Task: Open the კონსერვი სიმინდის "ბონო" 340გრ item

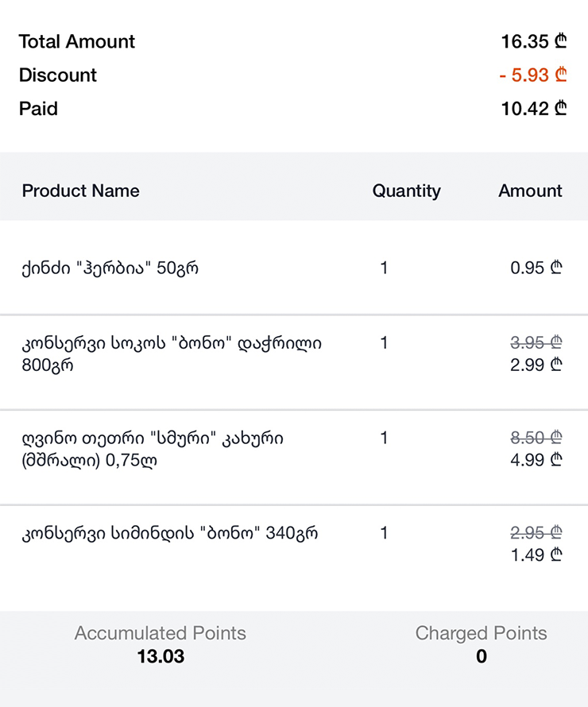Action: 170,533
